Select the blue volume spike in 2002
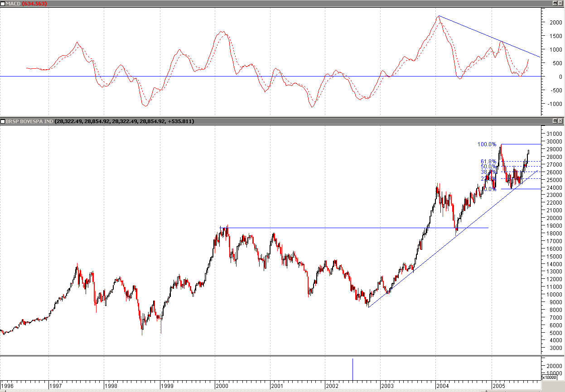Viewport: 565px width, 392px height. point(353,369)
